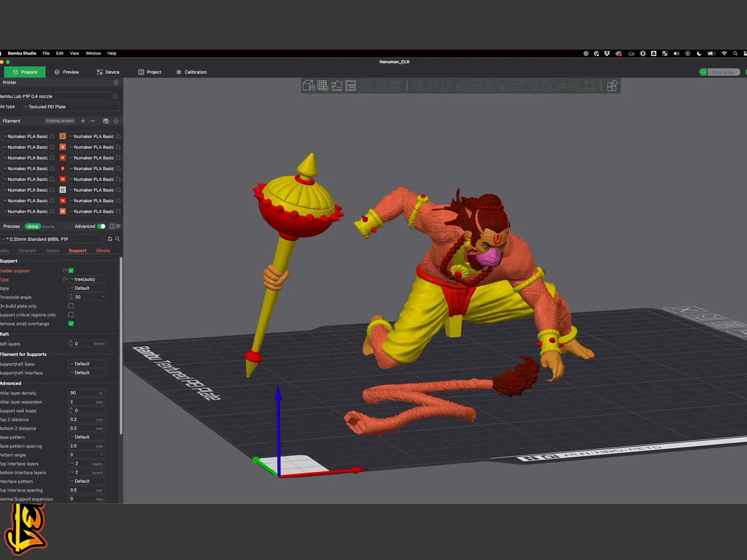
Task: Select Global process scope
Action: tap(33, 226)
